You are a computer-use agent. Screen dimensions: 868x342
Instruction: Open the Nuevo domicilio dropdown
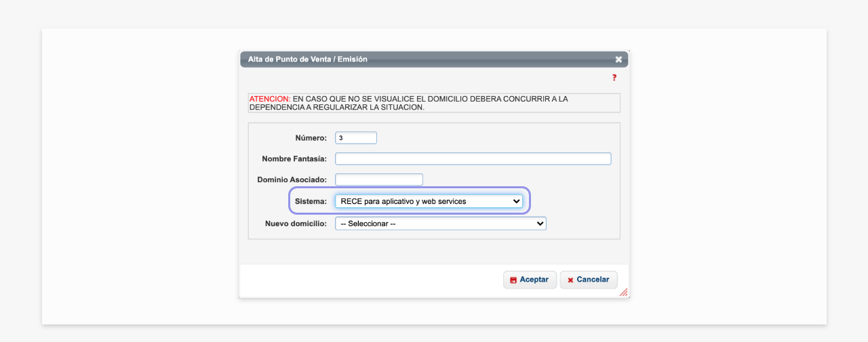tap(441, 223)
